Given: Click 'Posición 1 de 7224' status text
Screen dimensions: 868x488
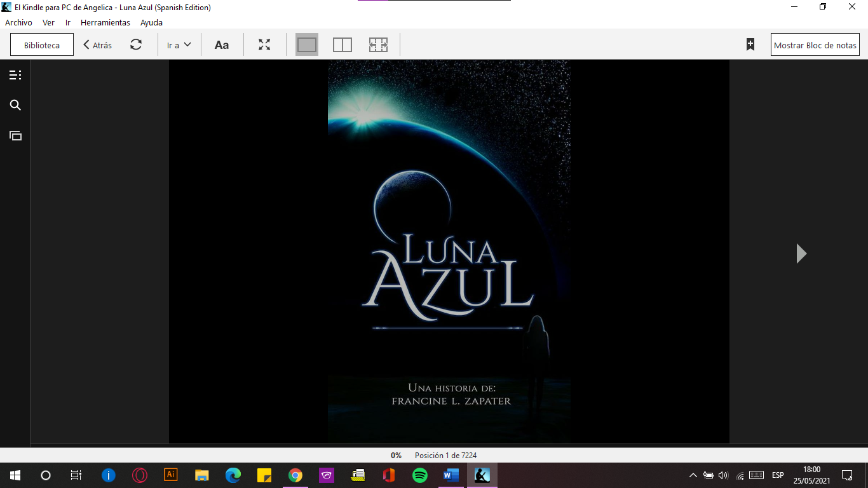Looking at the screenshot, I should (445, 455).
